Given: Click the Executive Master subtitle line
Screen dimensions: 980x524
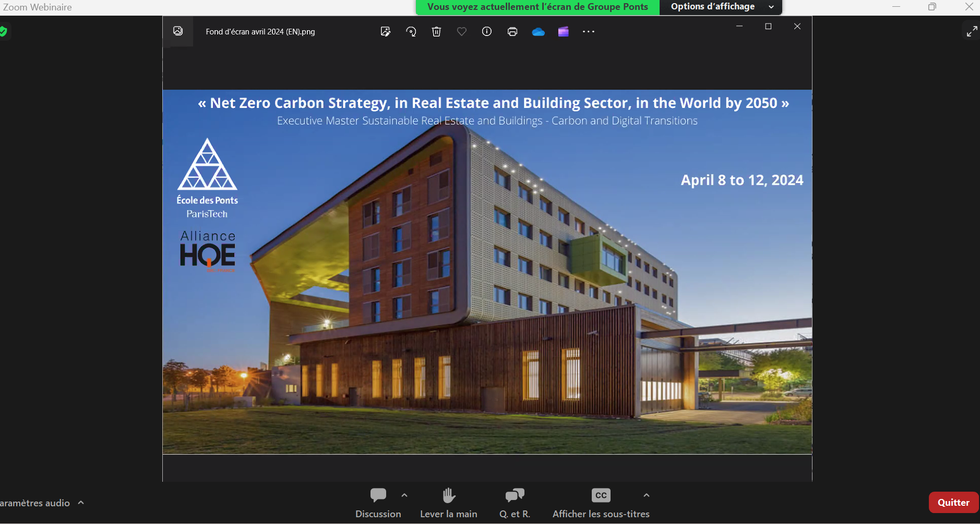Looking at the screenshot, I should pos(487,121).
